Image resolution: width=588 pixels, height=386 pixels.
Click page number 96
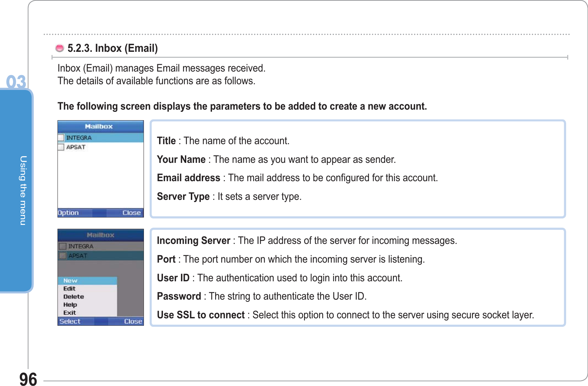coord(28,379)
